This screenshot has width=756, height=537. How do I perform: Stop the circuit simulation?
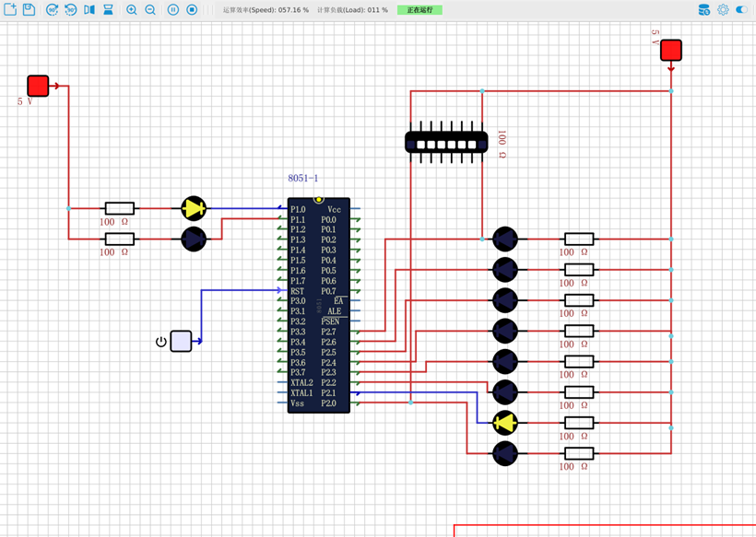(x=192, y=9)
